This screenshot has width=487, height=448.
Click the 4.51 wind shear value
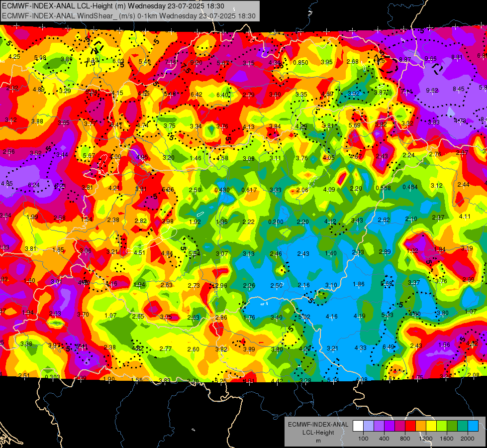[x=139, y=253]
